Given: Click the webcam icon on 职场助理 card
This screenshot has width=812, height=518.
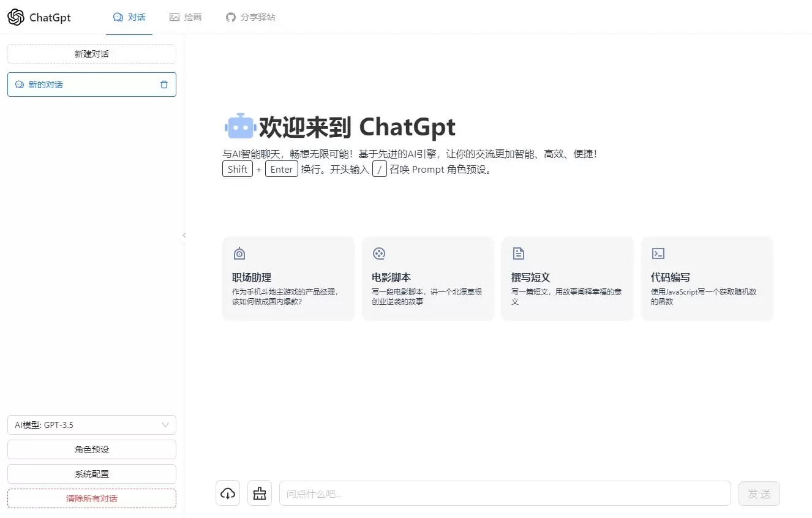Looking at the screenshot, I should [239, 253].
